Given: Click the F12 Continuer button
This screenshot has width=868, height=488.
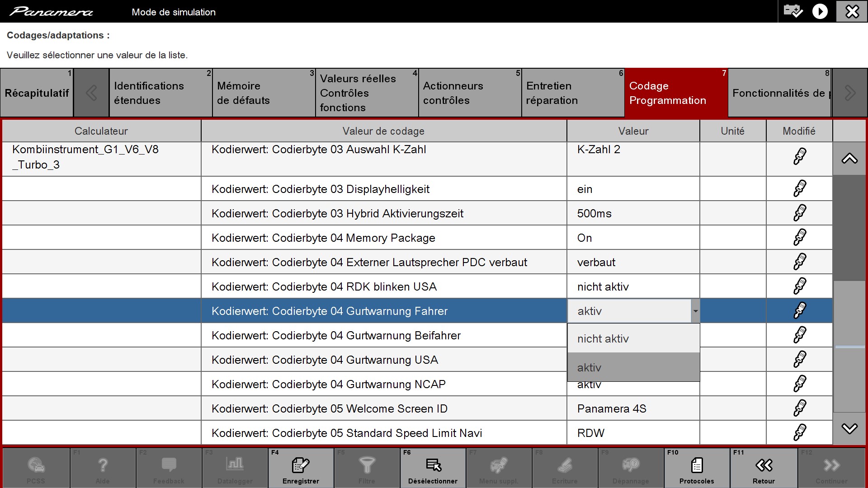Looking at the screenshot, I should 831,468.
